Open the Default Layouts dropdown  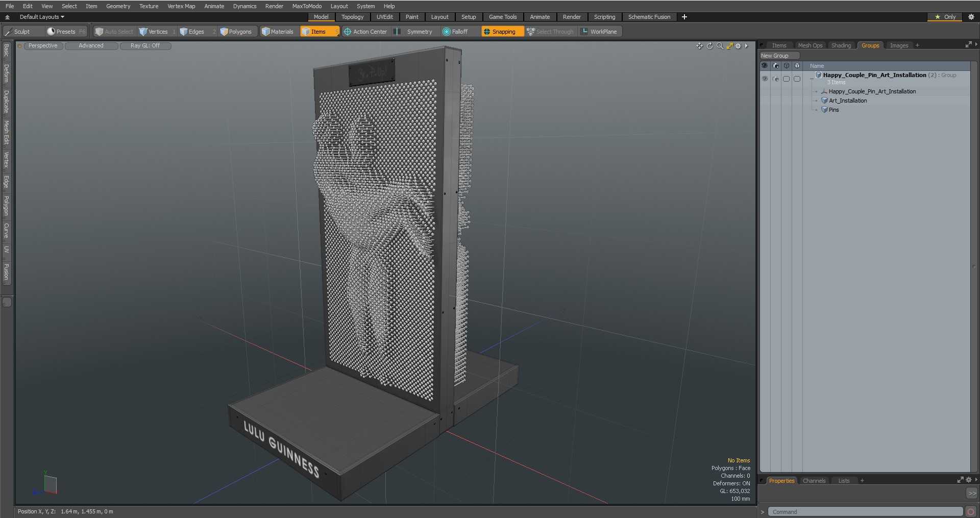click(42, 17)
